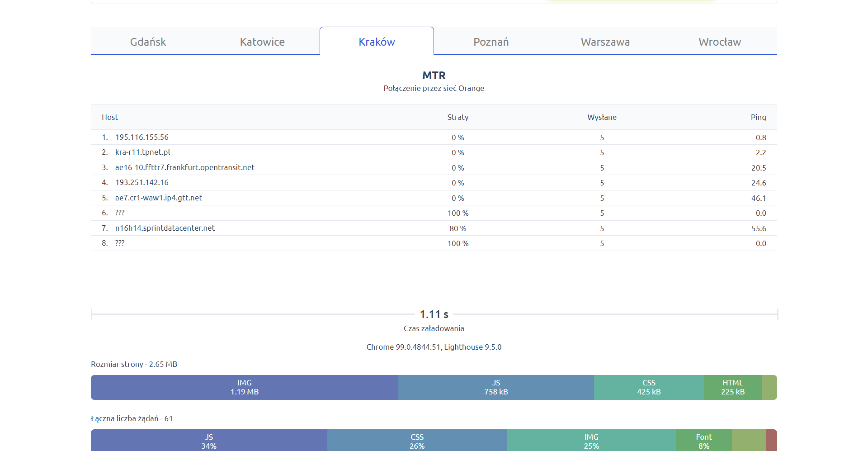
Task: Open the Wrocław tab
Action: [x=720, y=42]
